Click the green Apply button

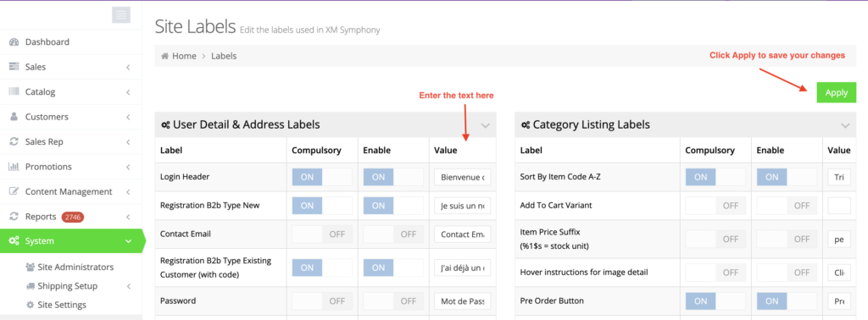coord(836,92)
